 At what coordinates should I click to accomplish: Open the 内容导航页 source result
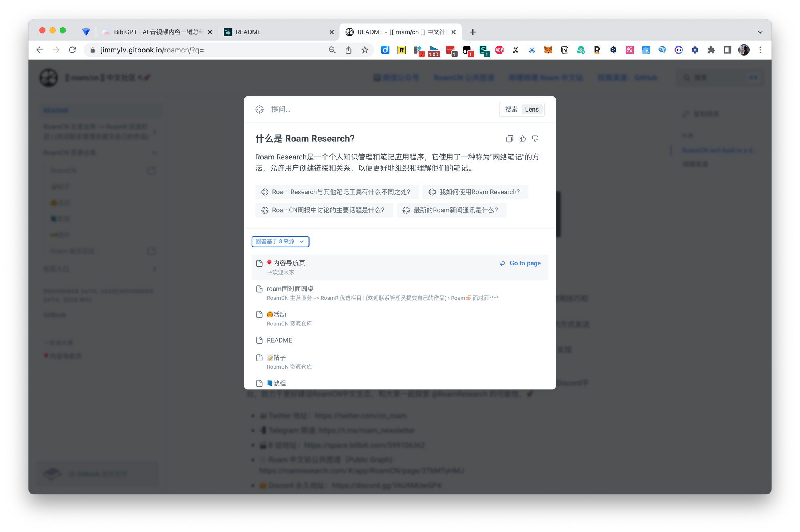pos(400,267)
